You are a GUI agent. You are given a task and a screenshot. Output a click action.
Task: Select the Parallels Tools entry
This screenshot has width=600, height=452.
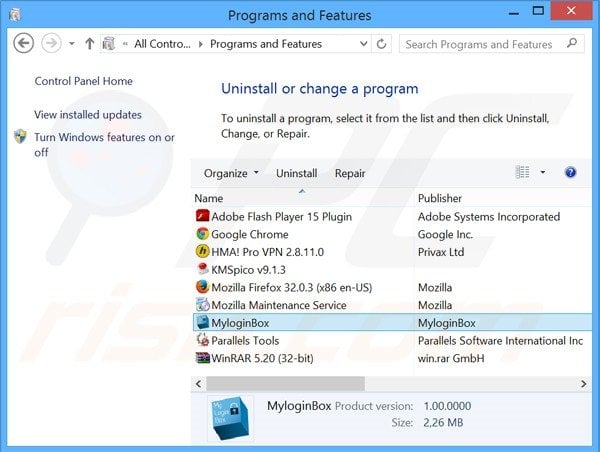click(x=245, y=341)
